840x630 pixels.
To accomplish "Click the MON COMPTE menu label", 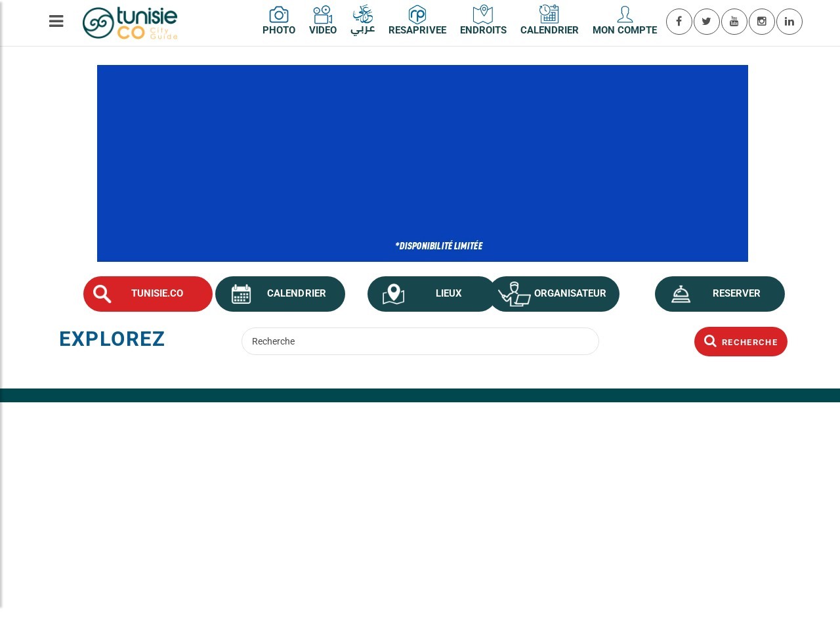I will point(625,30).
